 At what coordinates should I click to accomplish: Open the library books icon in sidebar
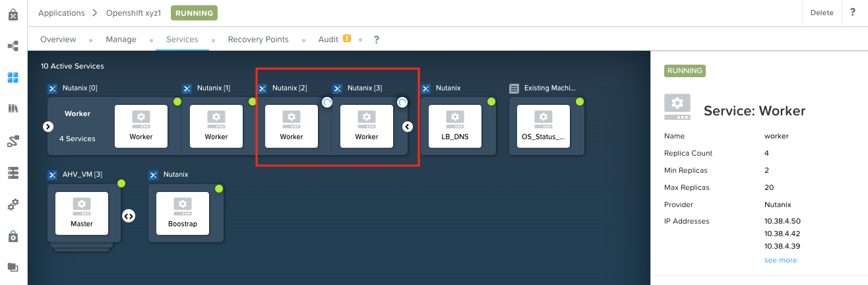tap(13, 109)
